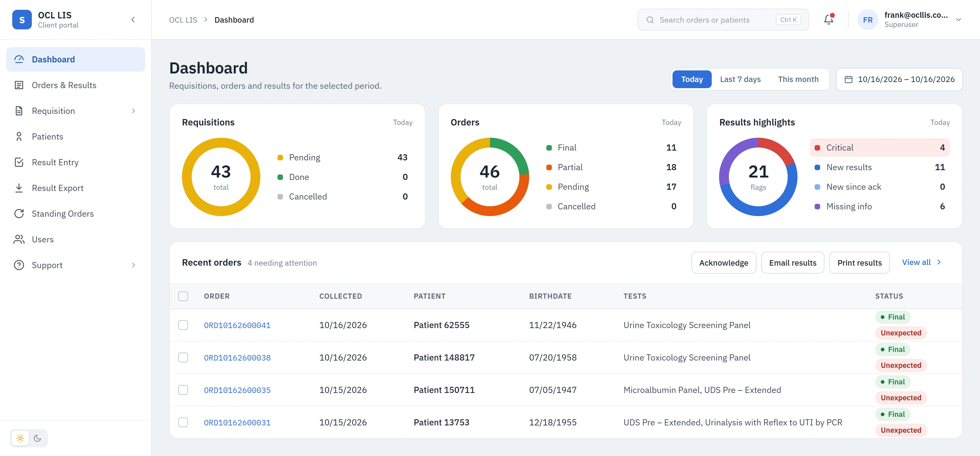Click the FR user avatar

868,20
